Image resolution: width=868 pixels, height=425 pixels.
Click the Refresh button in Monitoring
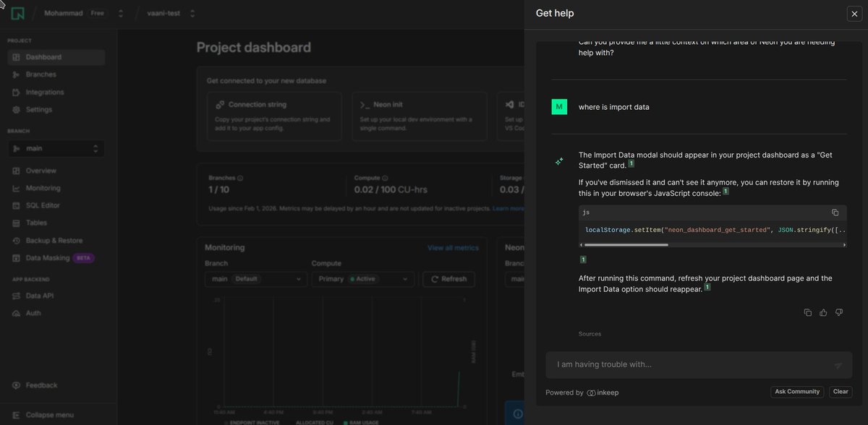coord(448,279)
